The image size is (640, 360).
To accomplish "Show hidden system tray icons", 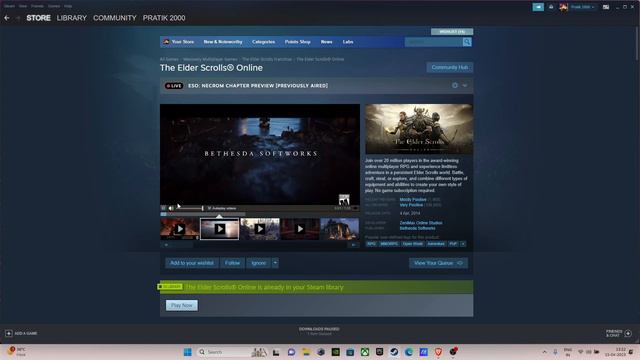I will pyautogui.click(x=544, y=352).
